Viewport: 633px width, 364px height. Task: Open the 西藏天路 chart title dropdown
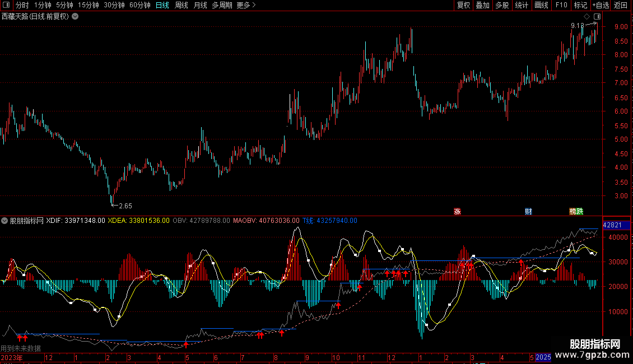pos(75,17)
